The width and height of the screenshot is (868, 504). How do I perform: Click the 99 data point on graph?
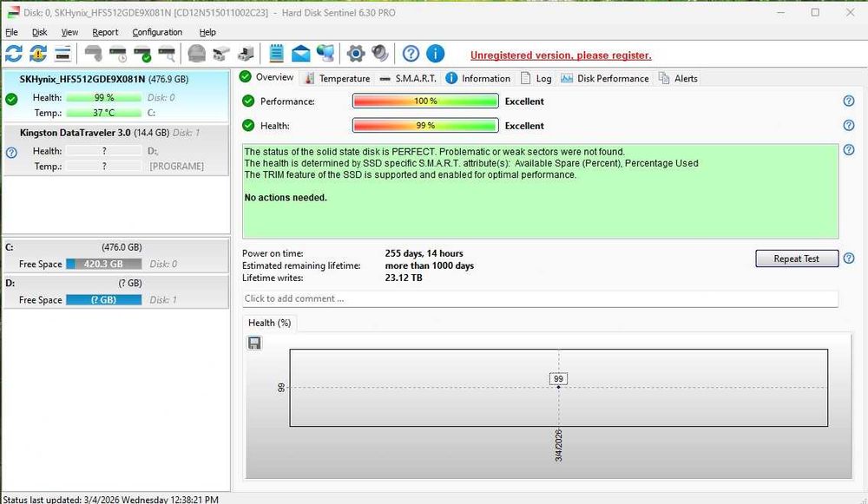(x=558, y=387)
